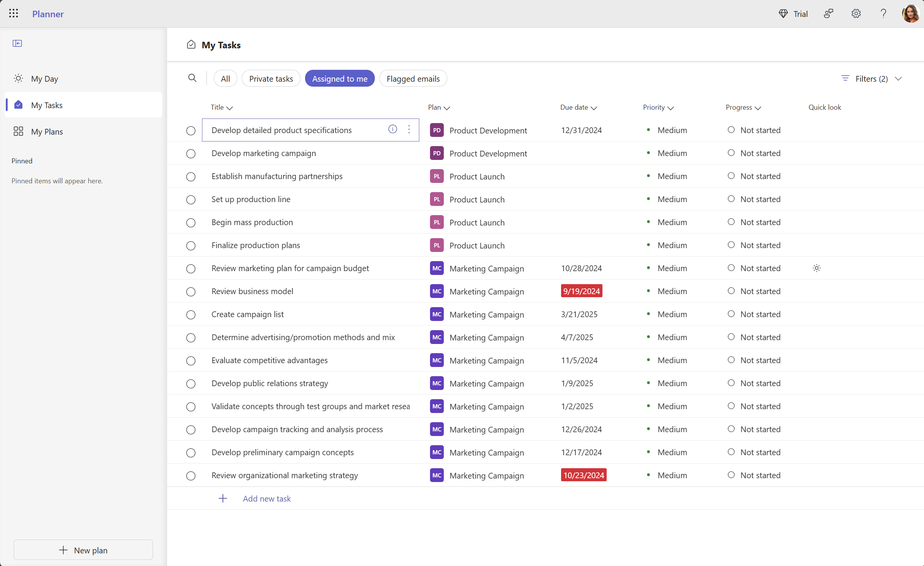Click the Help question mark icon

click(884, 13)
